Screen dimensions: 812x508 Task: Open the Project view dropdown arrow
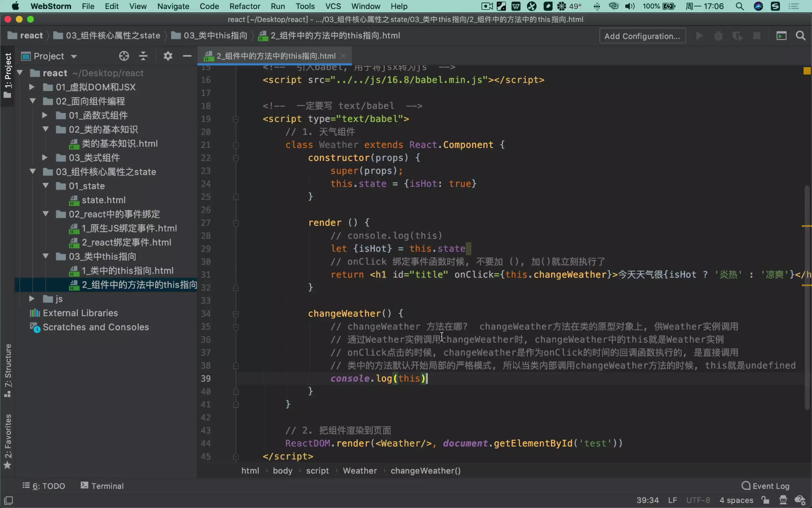coord(73,56)
